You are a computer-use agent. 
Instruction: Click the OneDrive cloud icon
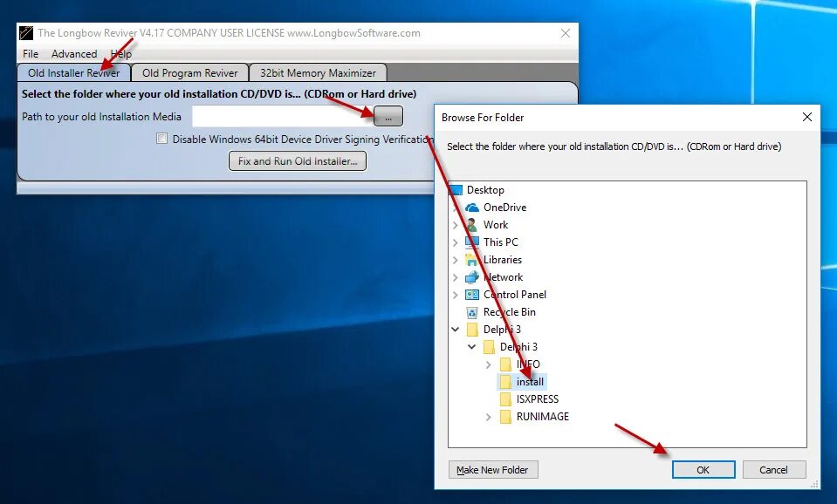pyautogui.click(x=472, y=208)
